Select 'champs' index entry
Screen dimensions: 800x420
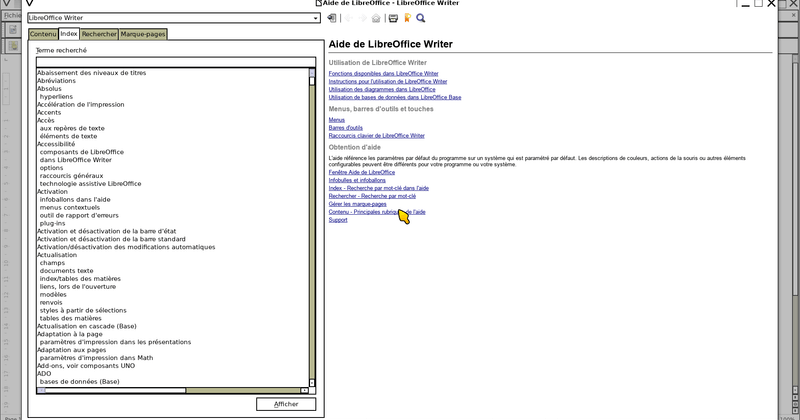point(52,263)
